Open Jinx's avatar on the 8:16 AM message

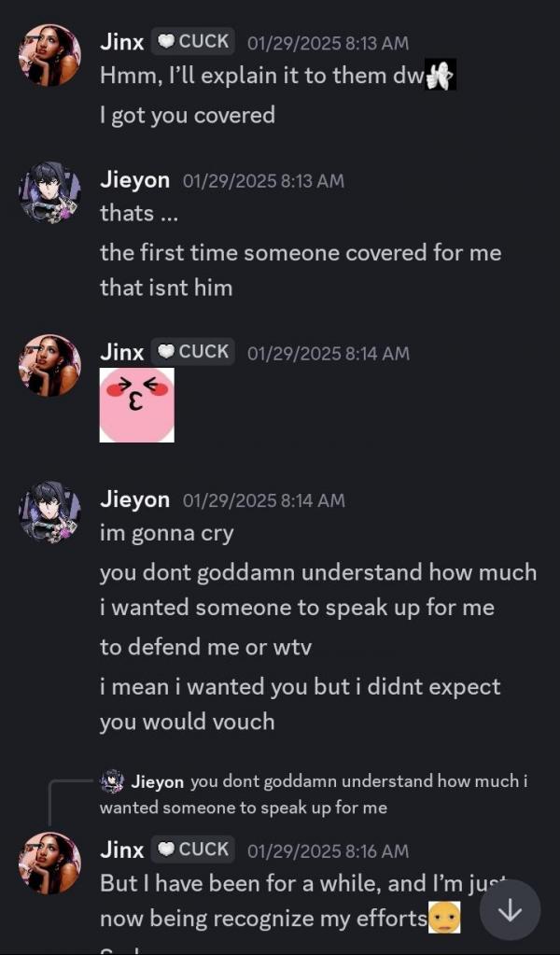tap(49, 863)
